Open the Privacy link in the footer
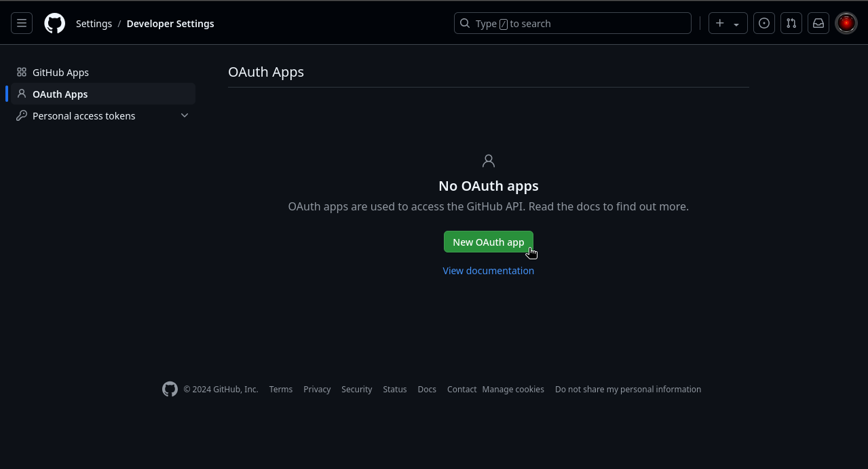The width and height of the screenshot is (868, 469). click(317, 389)
